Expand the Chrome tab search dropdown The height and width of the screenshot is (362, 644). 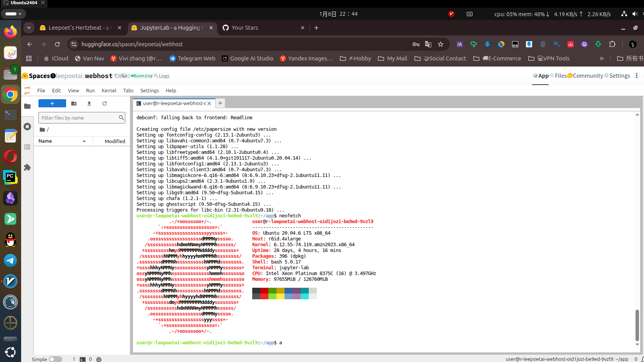pyautogui.click(x=29, y=28)
